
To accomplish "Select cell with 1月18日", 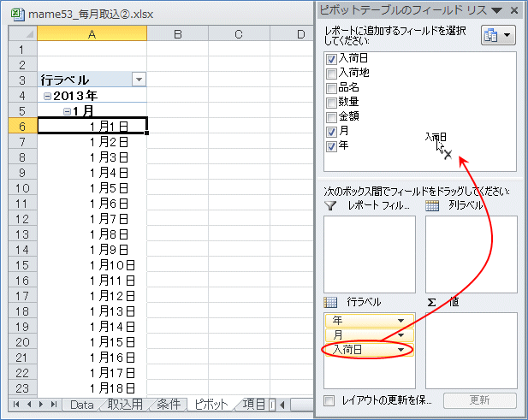I will [92, 388].
